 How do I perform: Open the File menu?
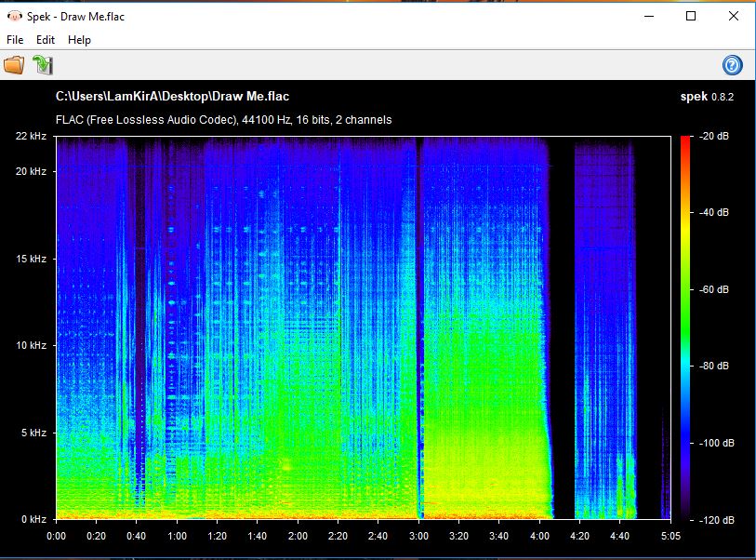(x=15, y=40)
